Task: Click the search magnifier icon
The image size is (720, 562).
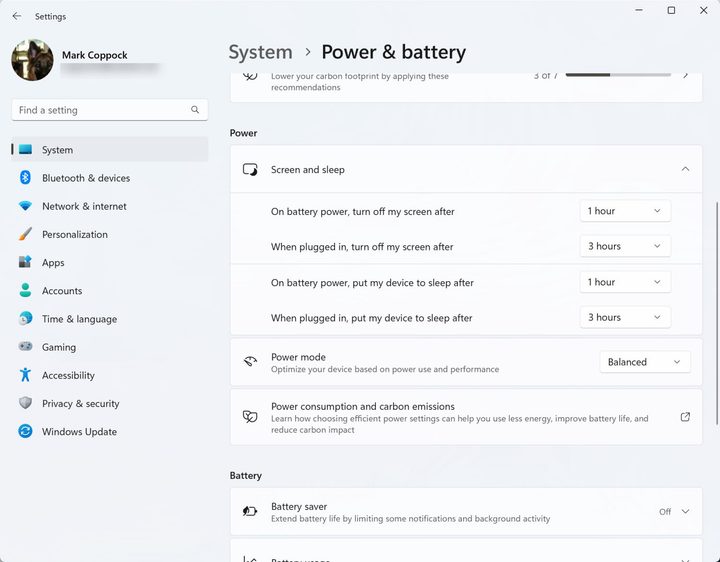Action: click(195, 110)
